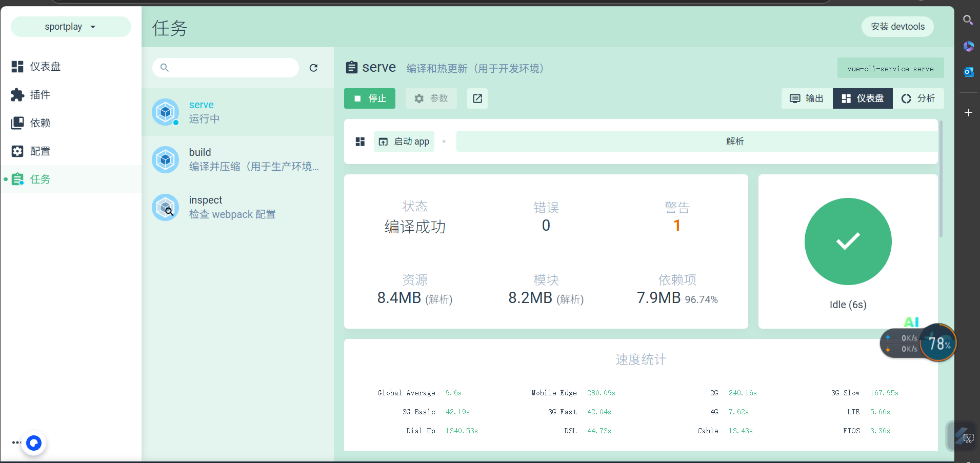Select the build task

point(238,160)
